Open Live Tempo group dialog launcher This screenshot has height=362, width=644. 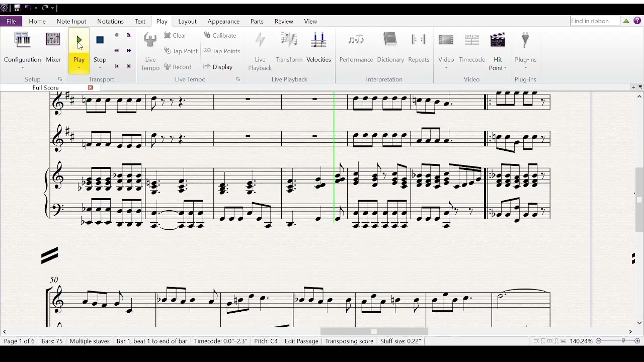238,79
